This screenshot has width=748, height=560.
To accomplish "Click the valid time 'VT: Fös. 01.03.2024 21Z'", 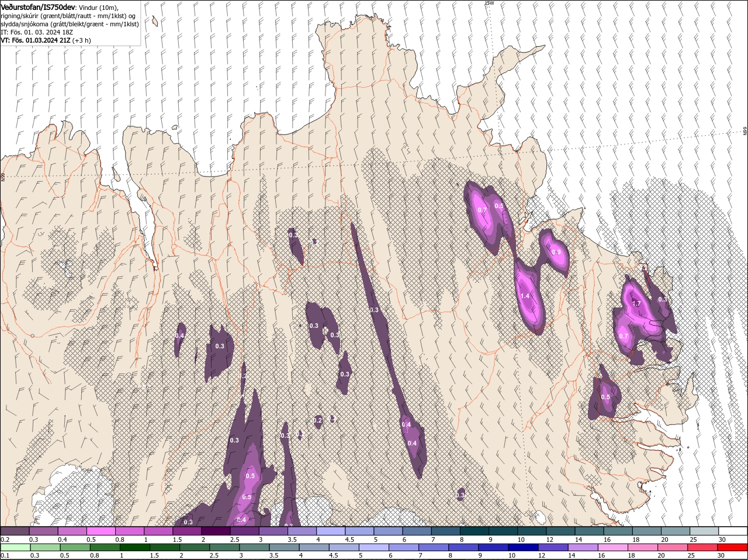I will tap(36, 40).
